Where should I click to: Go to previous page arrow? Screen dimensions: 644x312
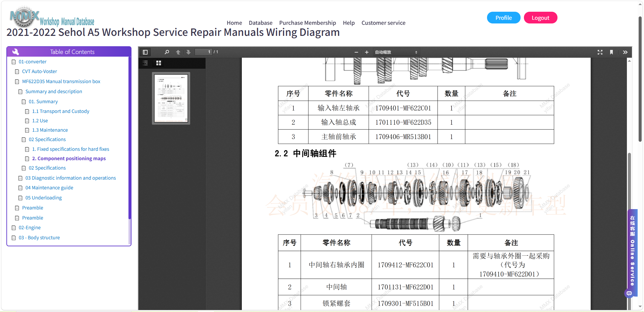pyautogui.click(x=178, y=52)
